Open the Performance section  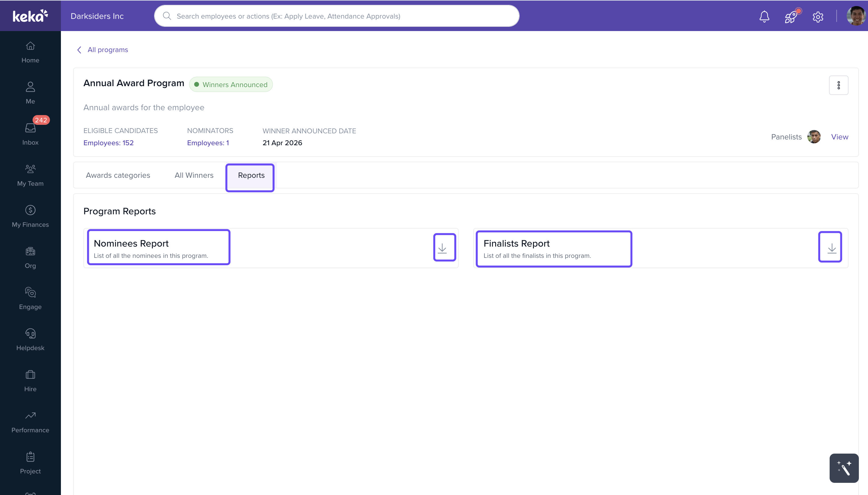click(x=30, y=422)
